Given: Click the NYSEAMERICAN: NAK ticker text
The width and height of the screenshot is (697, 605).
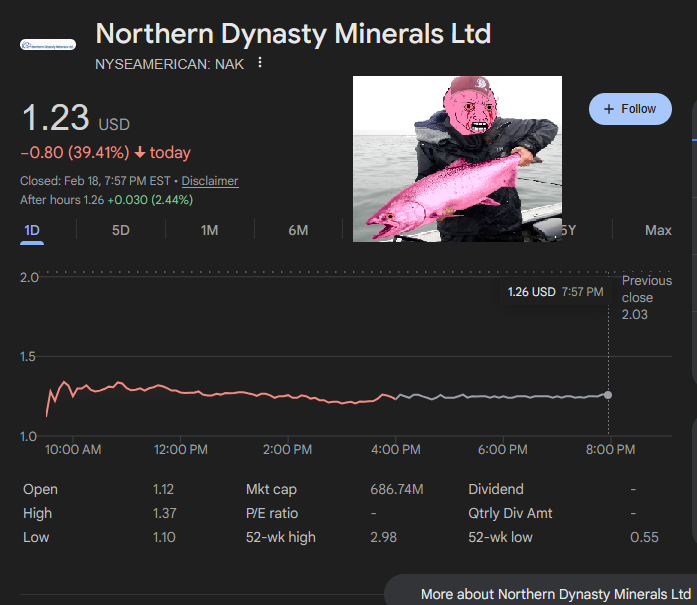Looking at the screenshot, I should tap(169, 64).
